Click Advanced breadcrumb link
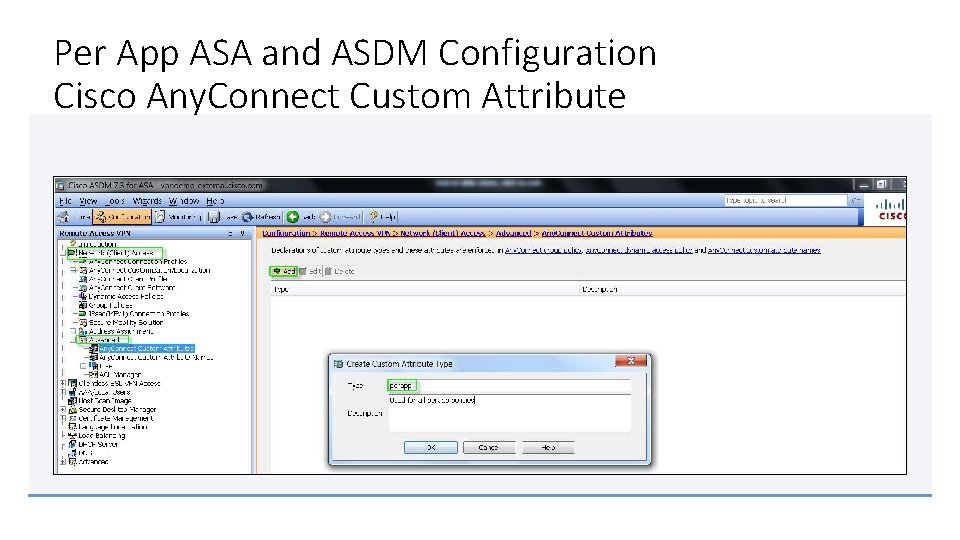The width and height of the screenshot is (960, 540). 513,233
